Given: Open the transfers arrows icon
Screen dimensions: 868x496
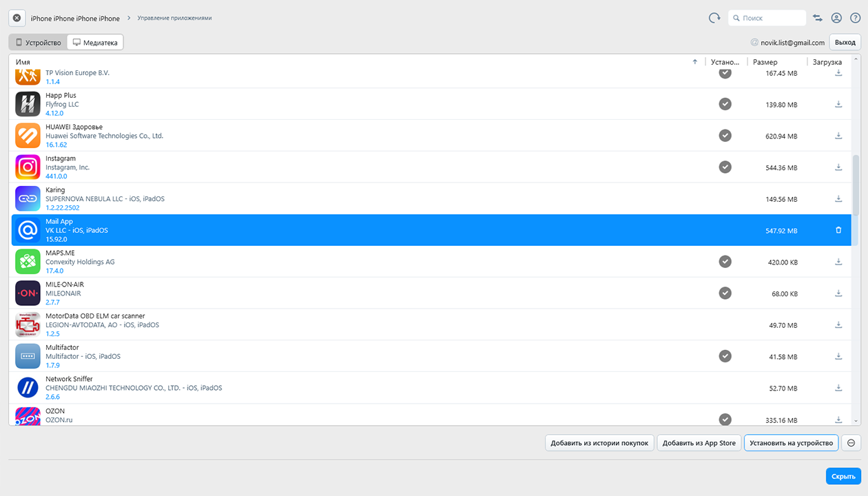Looking at the screenshot, I should (818, 18).
